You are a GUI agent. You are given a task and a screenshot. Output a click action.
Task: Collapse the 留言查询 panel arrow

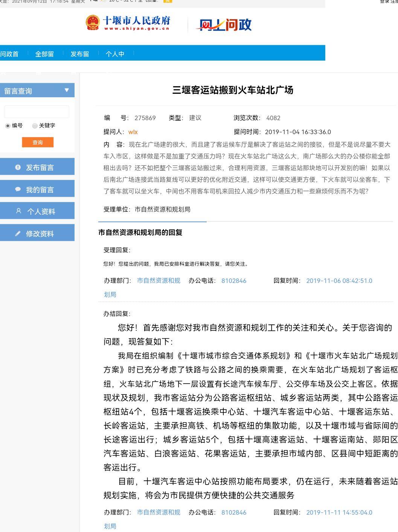[x=67, y=90]
